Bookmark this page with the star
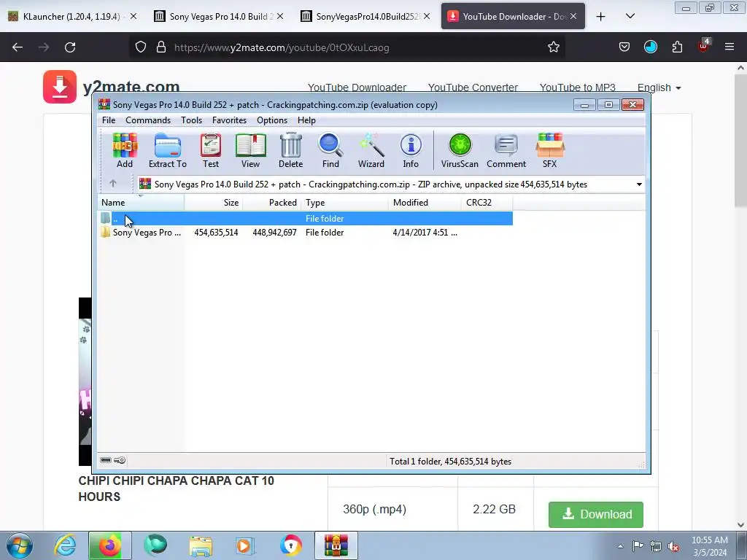Viewport: 747px width, 560px height. click(x=553, y=47)
